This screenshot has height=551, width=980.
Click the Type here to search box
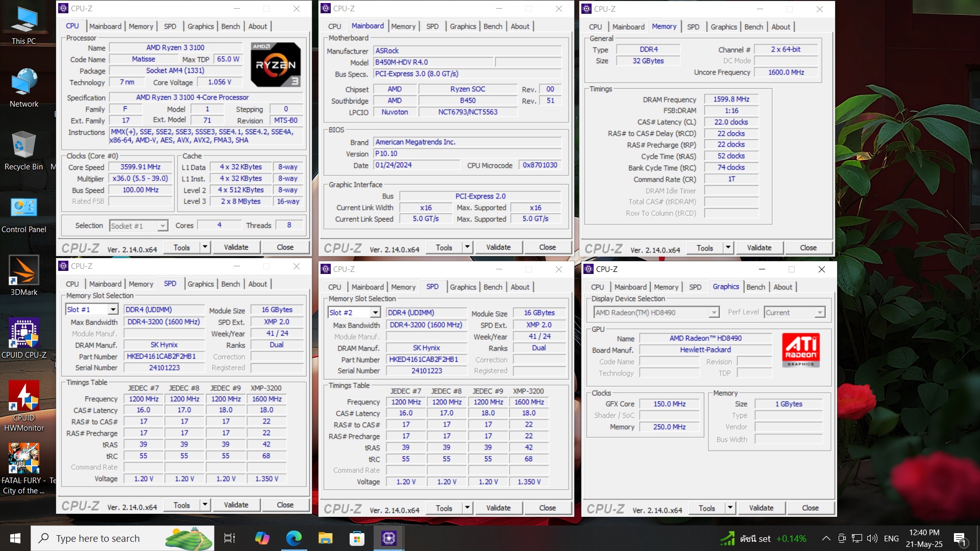pyautogui.click(x=122, y=538)
